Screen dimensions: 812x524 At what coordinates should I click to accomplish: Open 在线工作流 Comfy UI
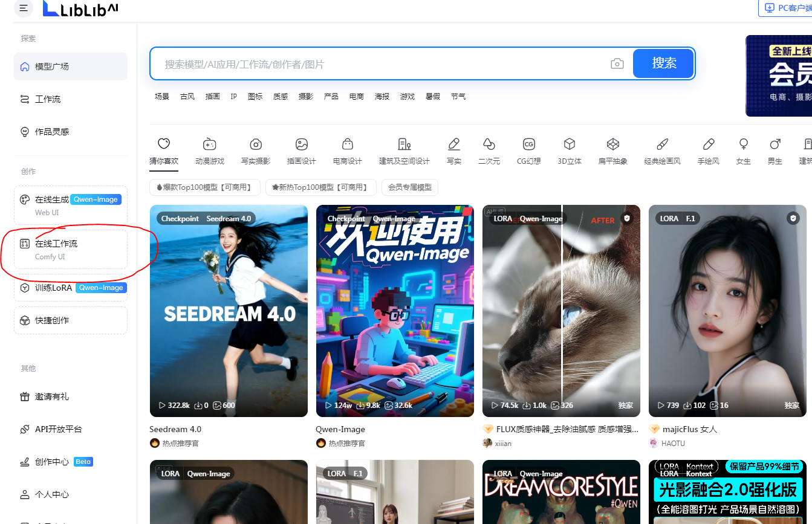pyautogui.click(x=71, y=249)
